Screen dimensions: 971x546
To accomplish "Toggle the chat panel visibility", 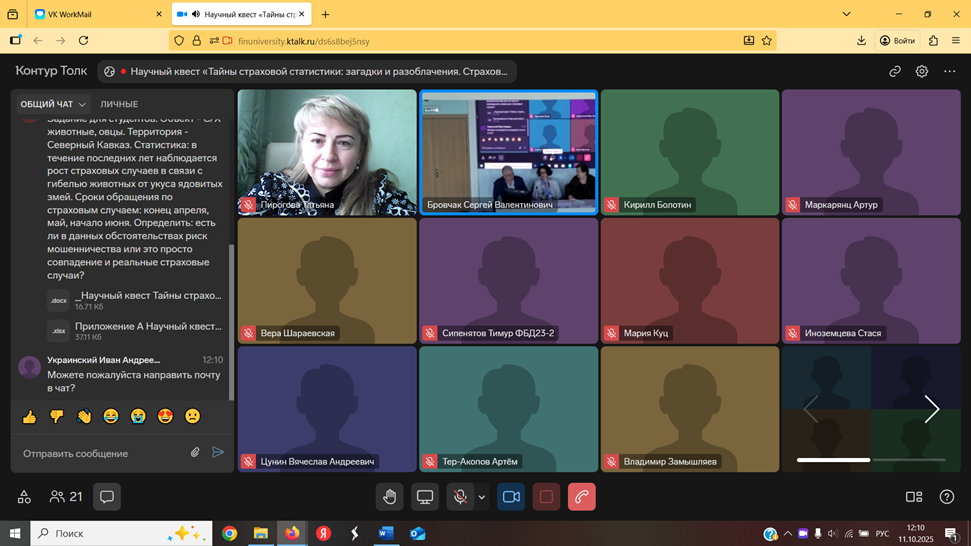I will pos(107,497).
